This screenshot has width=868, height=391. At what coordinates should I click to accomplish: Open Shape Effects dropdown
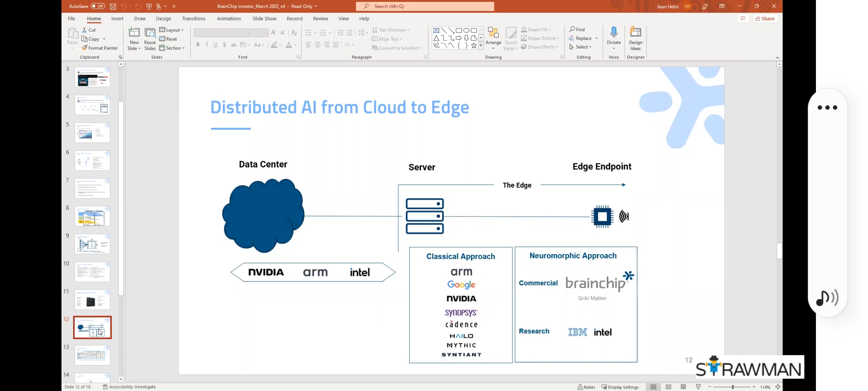tap(540, 47)
